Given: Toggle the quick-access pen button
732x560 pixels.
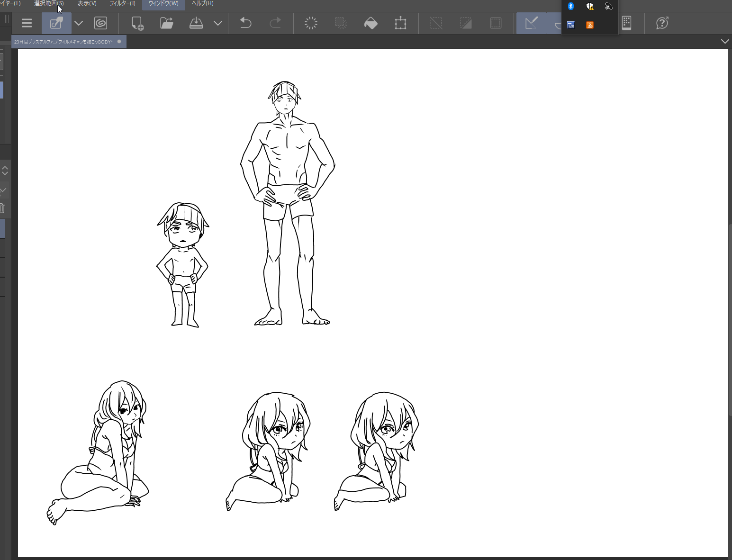Looking at the screenshot, I should [56, 23].
